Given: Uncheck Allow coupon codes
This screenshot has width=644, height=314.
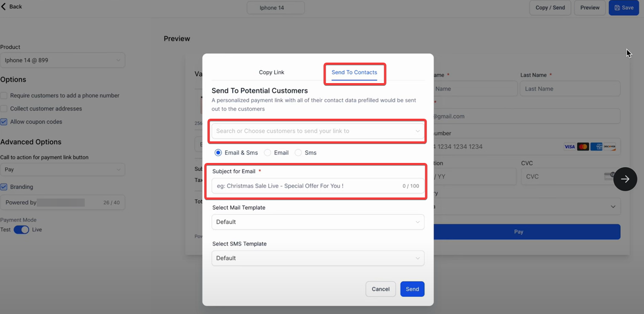Looking at the screenshot, I should pyautogui.click(x=4, y=122).
